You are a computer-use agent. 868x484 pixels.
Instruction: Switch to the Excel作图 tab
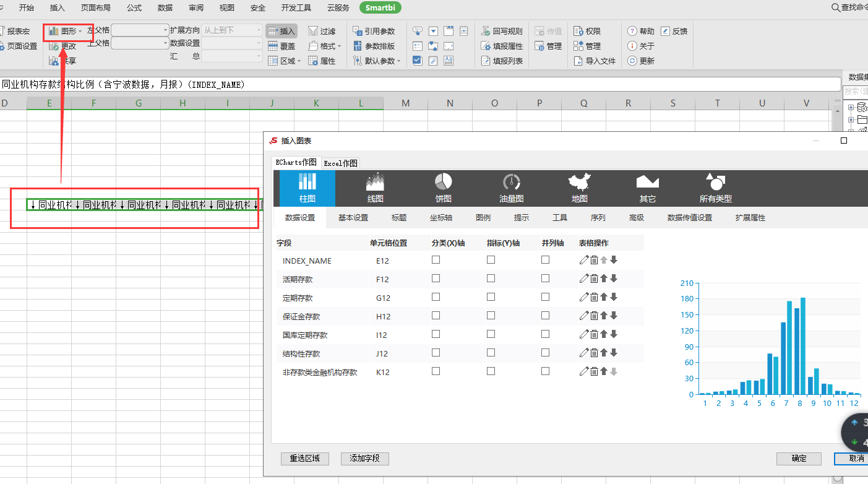[341, 163]
